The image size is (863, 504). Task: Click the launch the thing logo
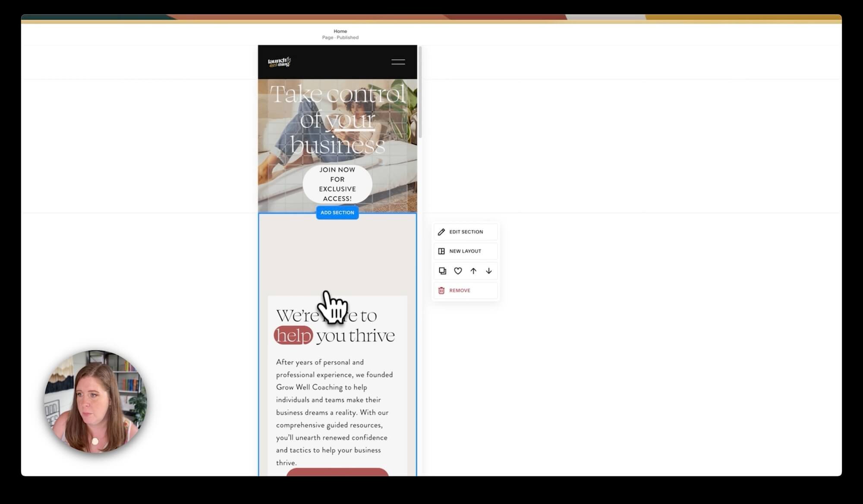[x=279, y=62]
